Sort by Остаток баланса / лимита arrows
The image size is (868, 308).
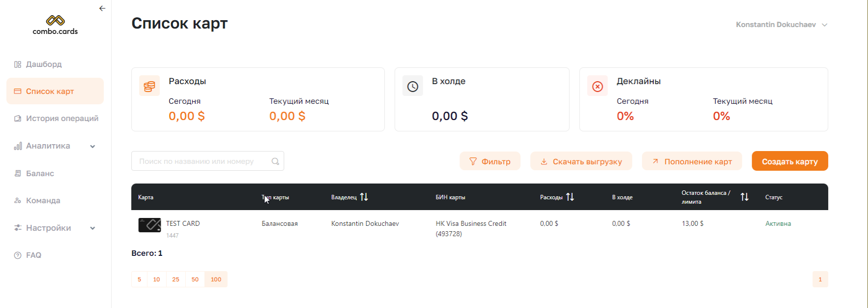745,197
